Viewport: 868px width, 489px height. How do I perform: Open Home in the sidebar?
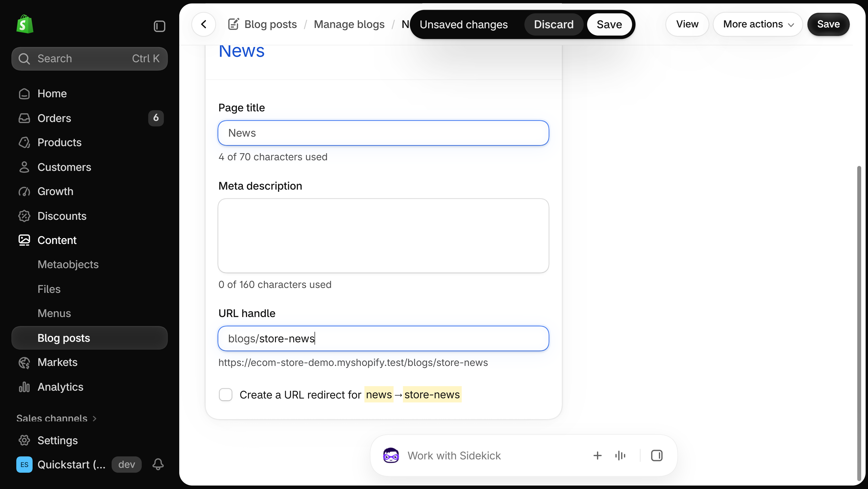point(89,94)
